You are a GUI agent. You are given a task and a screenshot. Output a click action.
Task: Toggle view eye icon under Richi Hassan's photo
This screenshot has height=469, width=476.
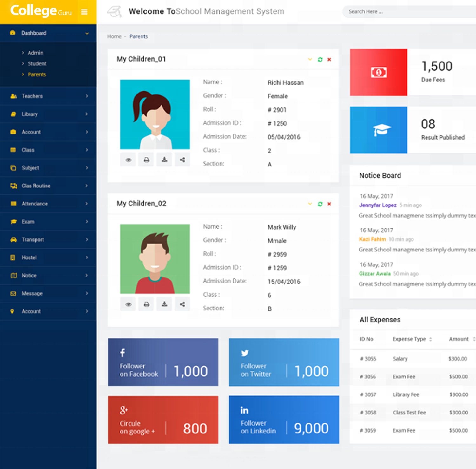tap(128, 160)
